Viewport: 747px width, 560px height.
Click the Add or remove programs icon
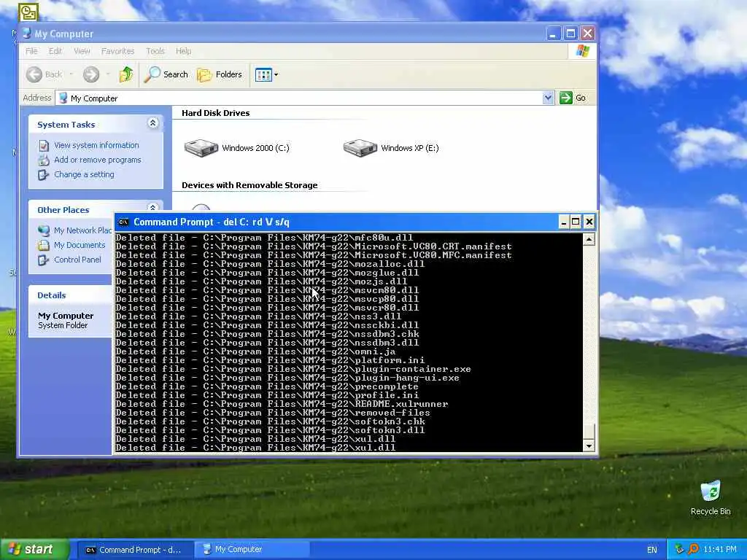tap(44, 160)
